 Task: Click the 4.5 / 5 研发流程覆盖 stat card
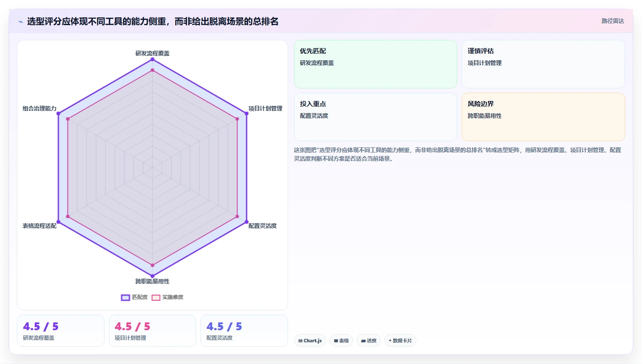pos(61,331)
